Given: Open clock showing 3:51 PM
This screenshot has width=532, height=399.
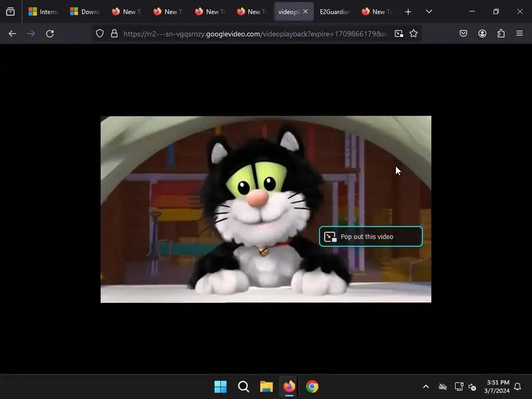Looking at the screenshot, I should pyautogui.click(x=497, y=387).
